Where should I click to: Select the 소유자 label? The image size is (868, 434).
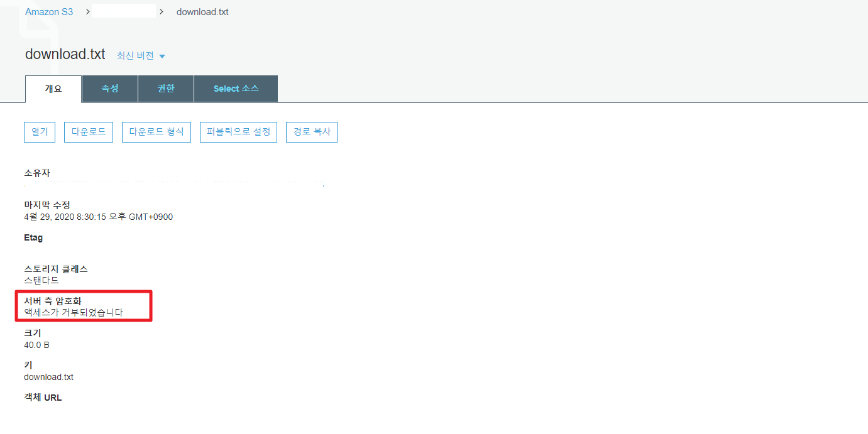[37, 173]
